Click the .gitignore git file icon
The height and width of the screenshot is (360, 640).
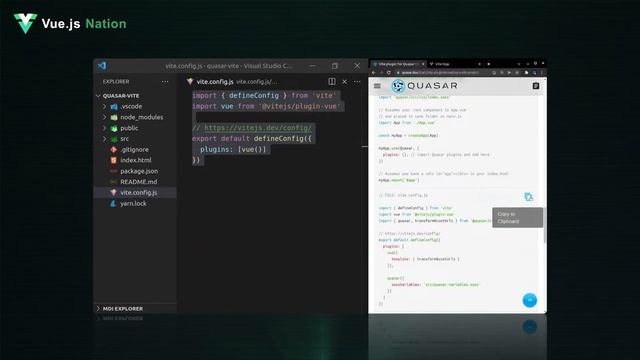(114, 150)
